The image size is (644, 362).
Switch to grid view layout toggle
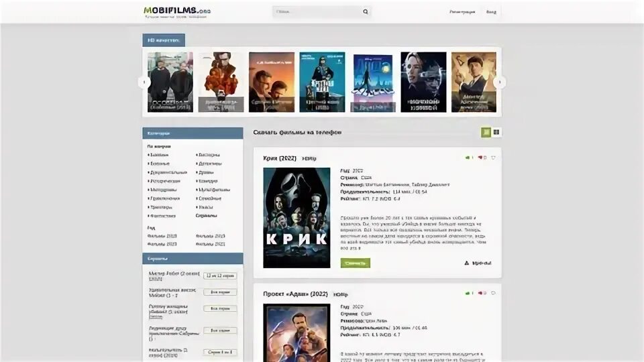(x=496, y=132)
